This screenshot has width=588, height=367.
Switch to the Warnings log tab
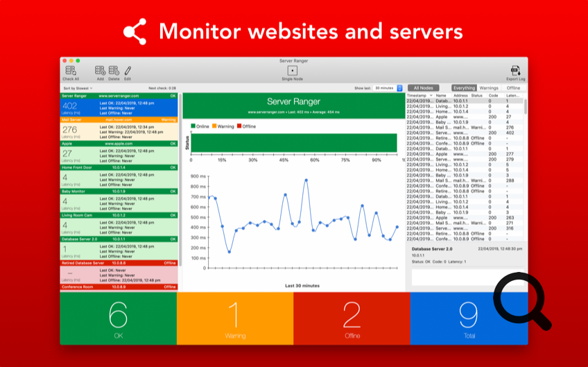tap(489, 88)
